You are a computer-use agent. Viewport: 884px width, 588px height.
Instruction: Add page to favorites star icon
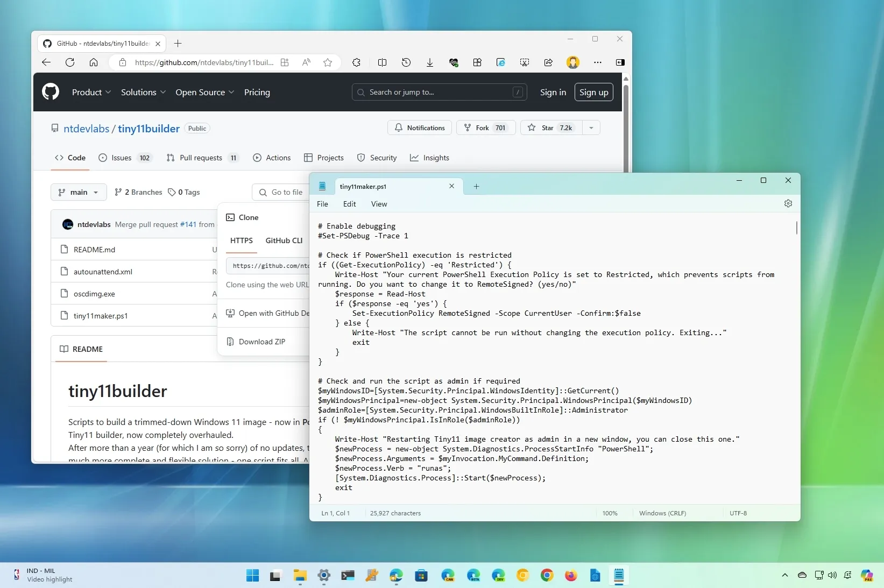(328, 62)
